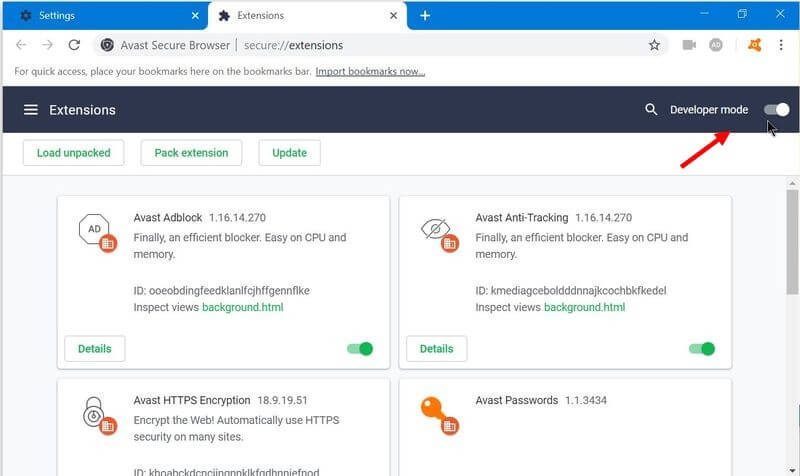Open the Extensions hamburger menu

(x=31, y=110)
